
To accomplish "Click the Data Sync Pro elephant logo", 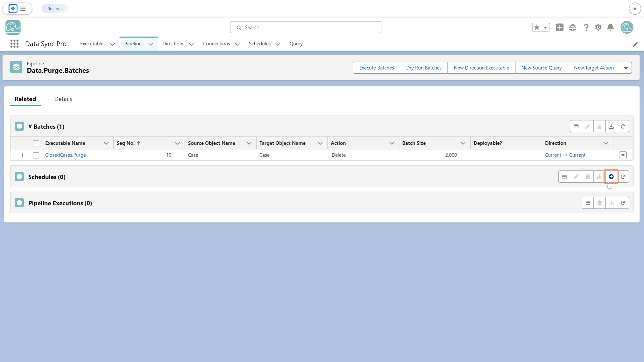I will pos(13,27).
